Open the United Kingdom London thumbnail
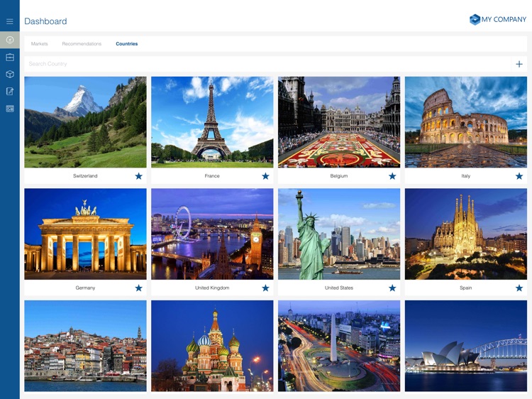This screenshot has height=399, width=532. click(212, 234)
